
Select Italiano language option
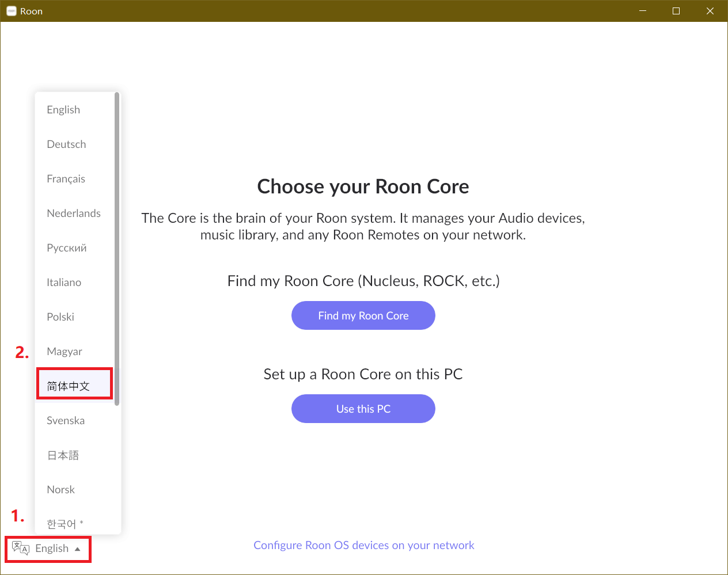click(x=64, y=283)
